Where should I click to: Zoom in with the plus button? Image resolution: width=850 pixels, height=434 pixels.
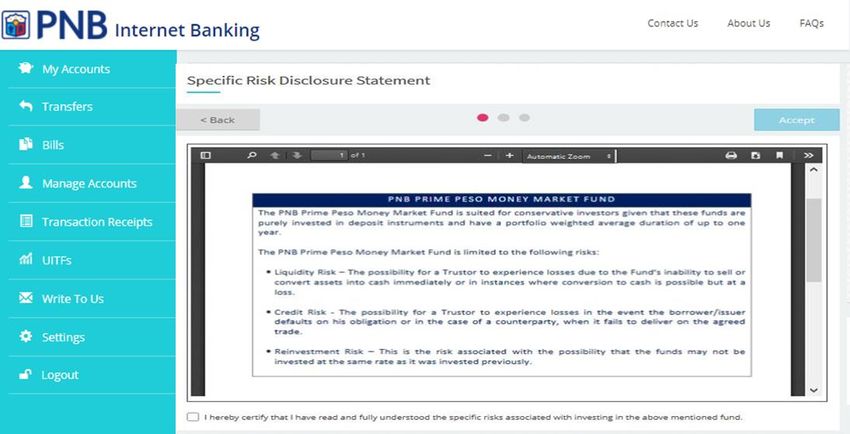509,156
